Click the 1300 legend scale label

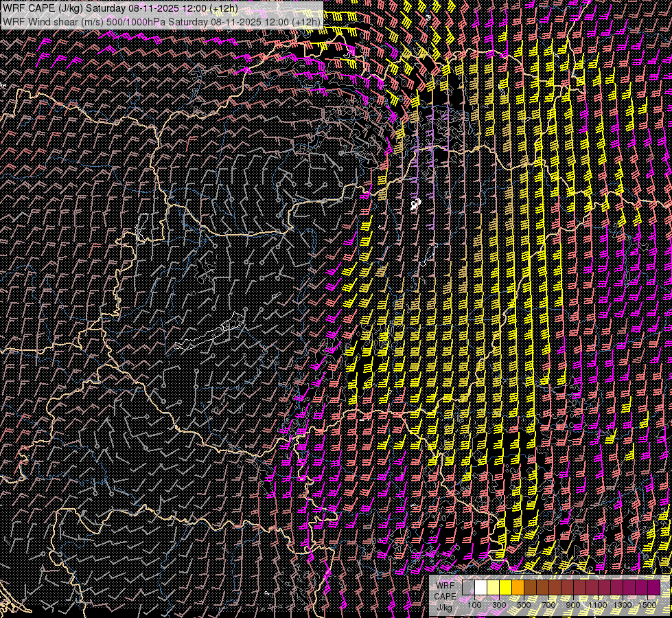pos(623,605)
